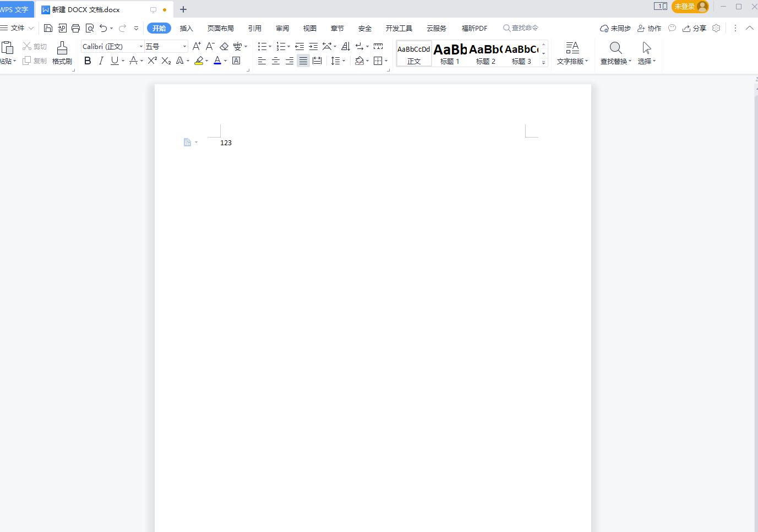This screenshot has height=532, width=758.
Task: Toggle strikethrough text formatting
Action: [x=133, y=61]
